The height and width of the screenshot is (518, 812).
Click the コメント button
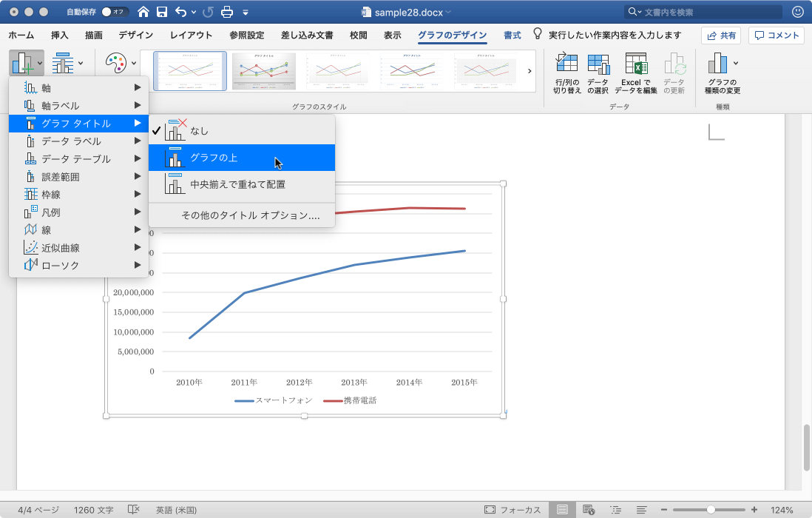point(777,36)
